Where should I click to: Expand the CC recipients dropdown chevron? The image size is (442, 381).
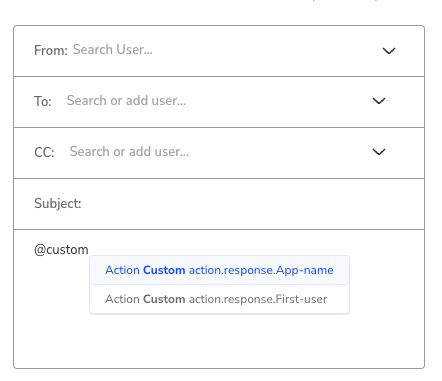pyautogui.click(x=379, y=152)
